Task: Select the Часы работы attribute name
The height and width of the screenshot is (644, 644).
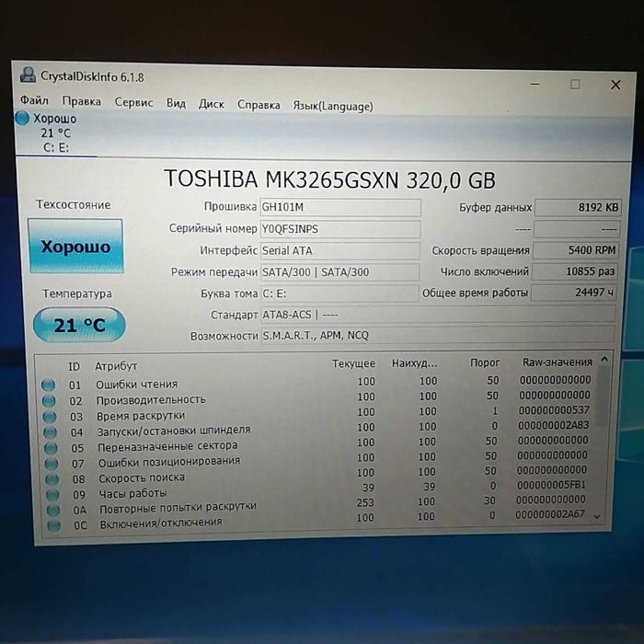Action: click(132, 493)
